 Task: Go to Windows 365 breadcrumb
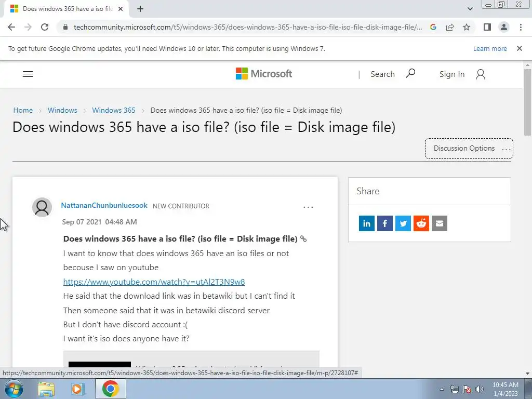tap(114, 110)
